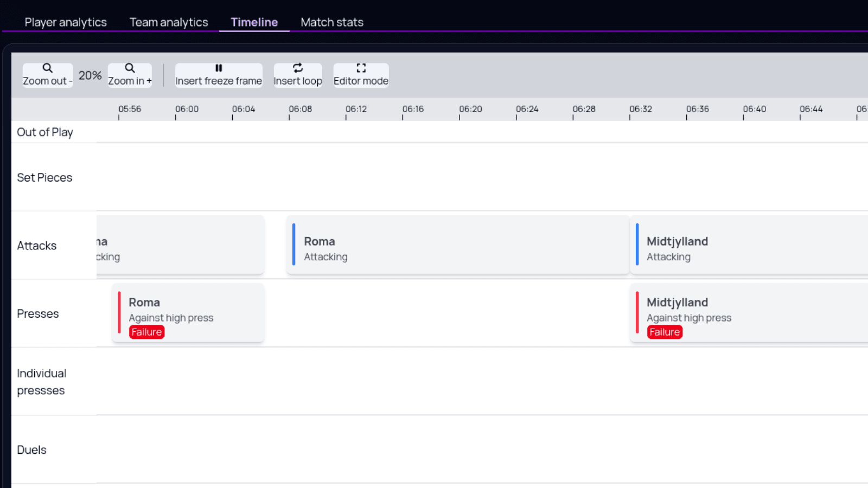The width and height of the screenshot is (868, 488).
Task: Enable Editor mode
Action: [361, 75]
